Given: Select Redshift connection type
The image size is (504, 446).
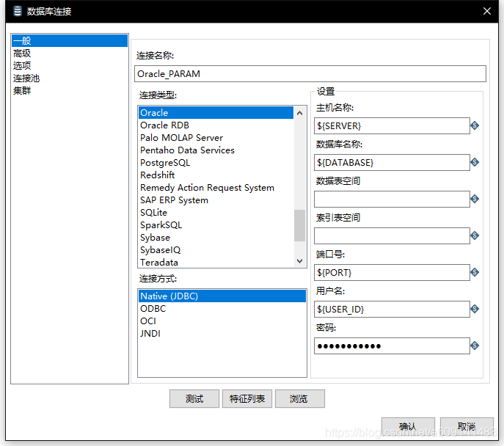Looking at the screenshot, I should tap(216, 175).
